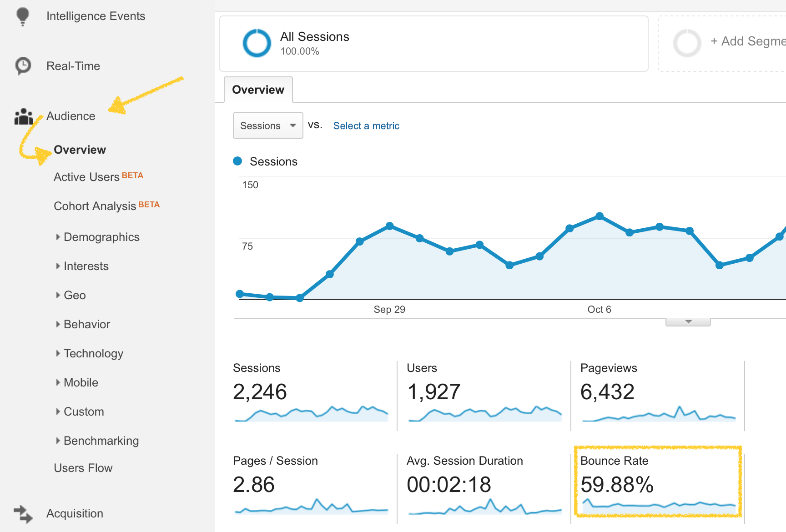
Task: Click the All Sessions blue ring icon
Action: coord(257,43)
